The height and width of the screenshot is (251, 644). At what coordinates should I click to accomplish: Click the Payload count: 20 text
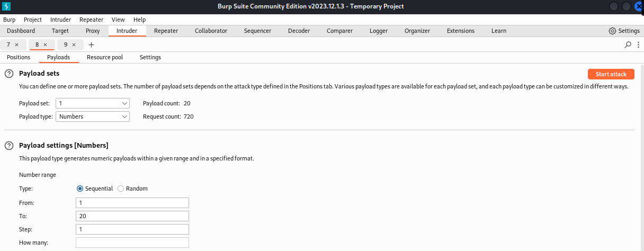click(167, 103)
